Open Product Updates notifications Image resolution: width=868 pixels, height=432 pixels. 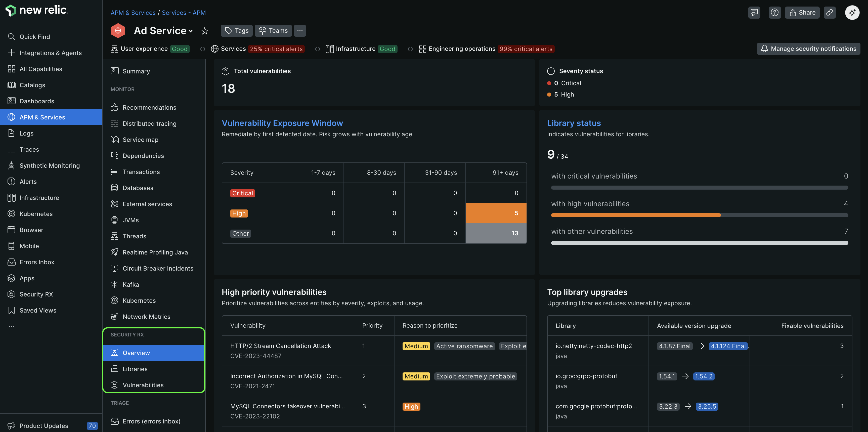point(44,426)
